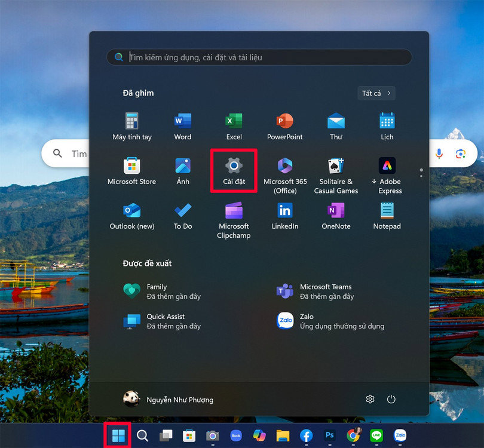The width and height of the screenshot is (484, 448).
Task: Open Excel
Action: pyautogui.click(x=233, y=122)
